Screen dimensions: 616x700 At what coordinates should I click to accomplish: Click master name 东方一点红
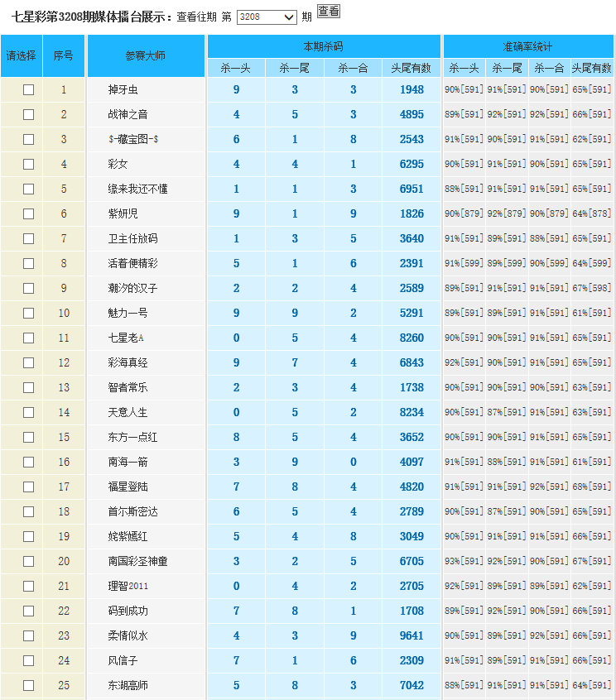[x=132, y=438]
